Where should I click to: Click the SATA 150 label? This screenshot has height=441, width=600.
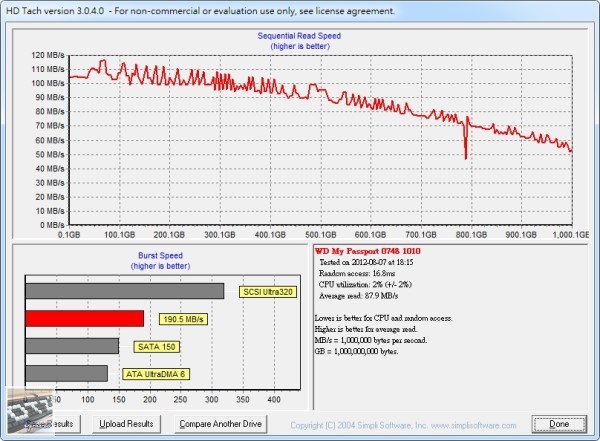pos(157,347)
